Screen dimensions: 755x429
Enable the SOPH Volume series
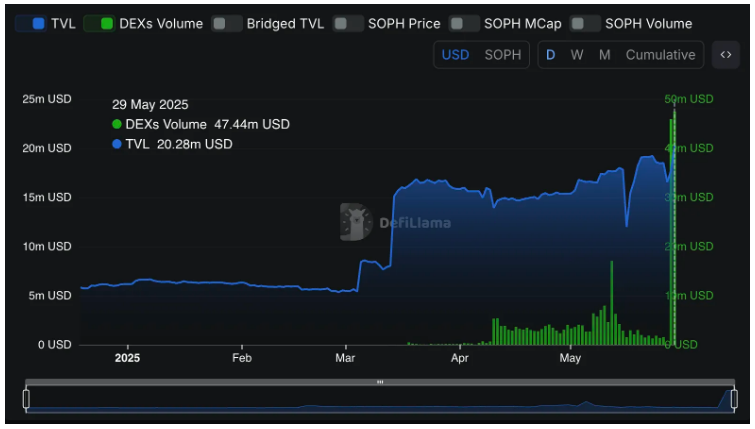585,24
